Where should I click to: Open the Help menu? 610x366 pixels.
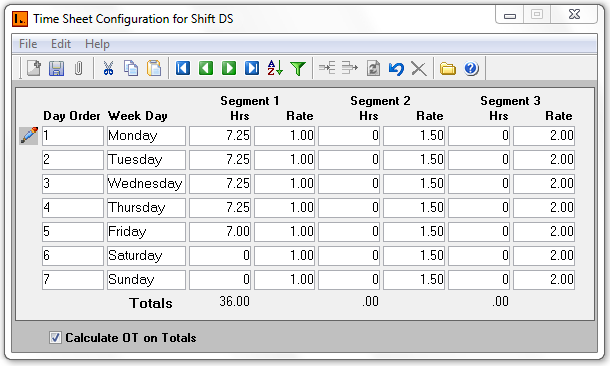[x=97, y=44]
